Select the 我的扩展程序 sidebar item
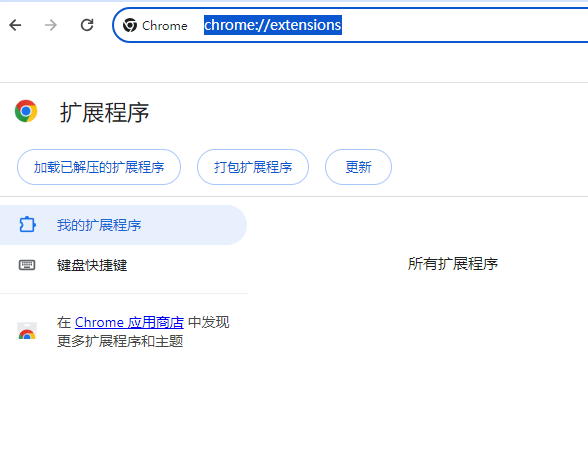The image size is (588, 451). [123, 225]
